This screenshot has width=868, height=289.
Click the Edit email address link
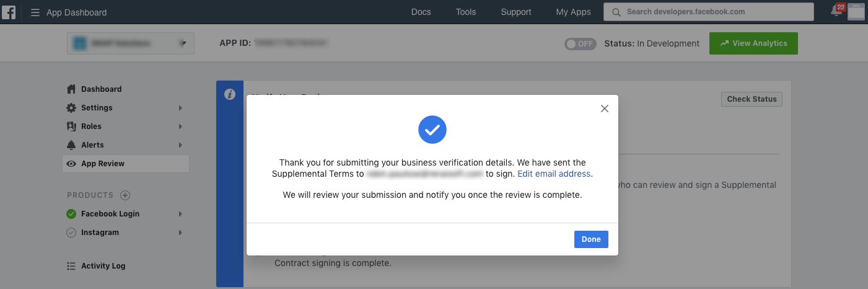tap(554, 174)
